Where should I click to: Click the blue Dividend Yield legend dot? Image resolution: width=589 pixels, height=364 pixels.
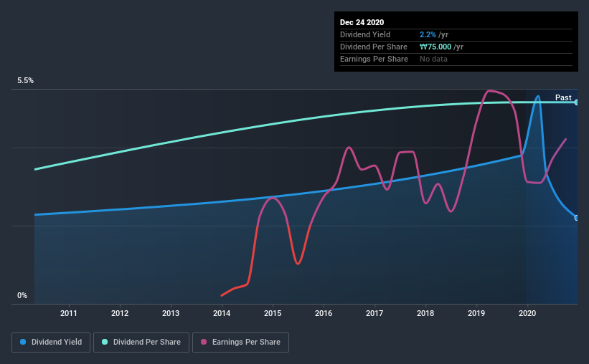[x=23, y=342]
